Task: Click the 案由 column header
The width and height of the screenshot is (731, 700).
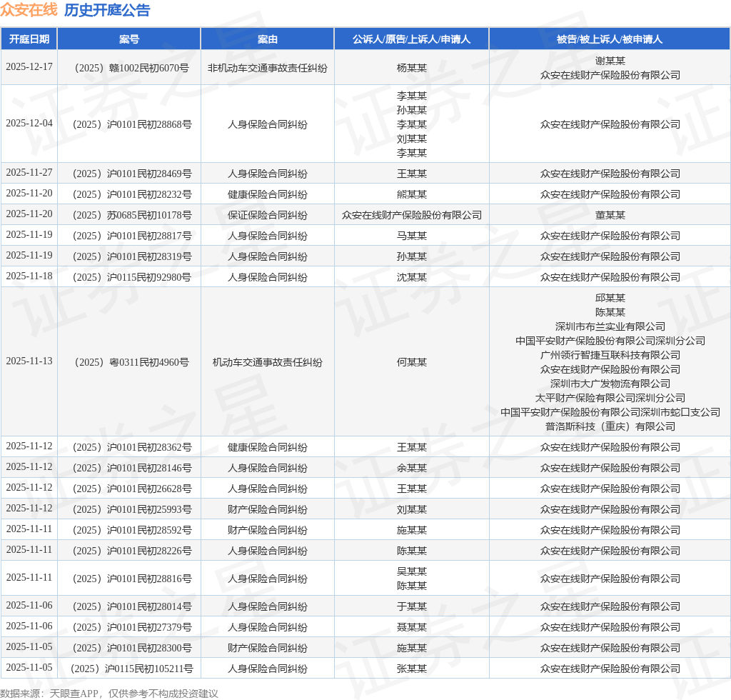Action: point(268,39)
